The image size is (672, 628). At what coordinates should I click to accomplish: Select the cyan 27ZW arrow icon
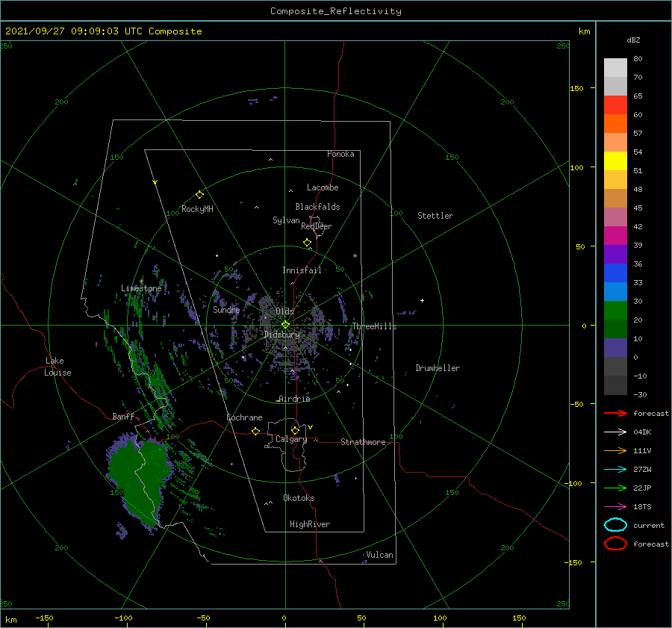click(615, 470)
